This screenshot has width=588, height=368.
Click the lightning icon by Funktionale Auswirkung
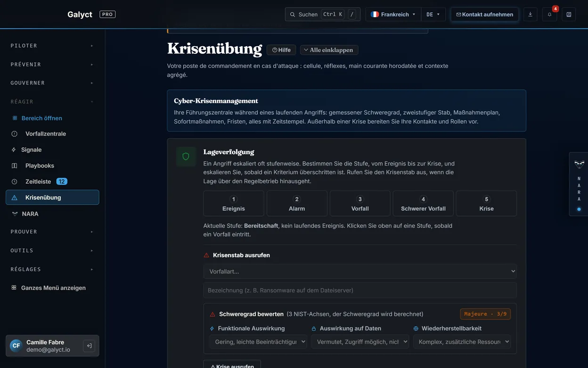[x=212, y=328]
